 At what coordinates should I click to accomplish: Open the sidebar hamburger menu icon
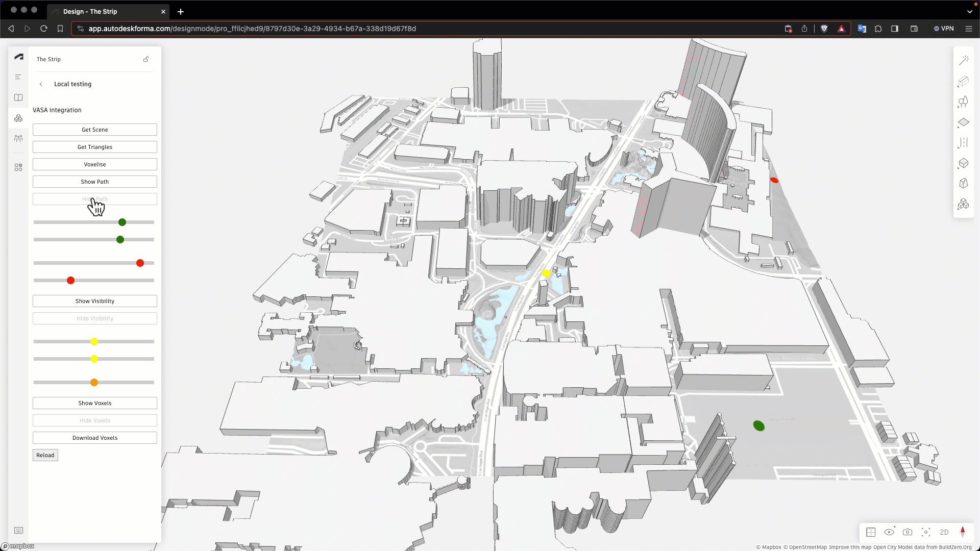coord(18,77)
